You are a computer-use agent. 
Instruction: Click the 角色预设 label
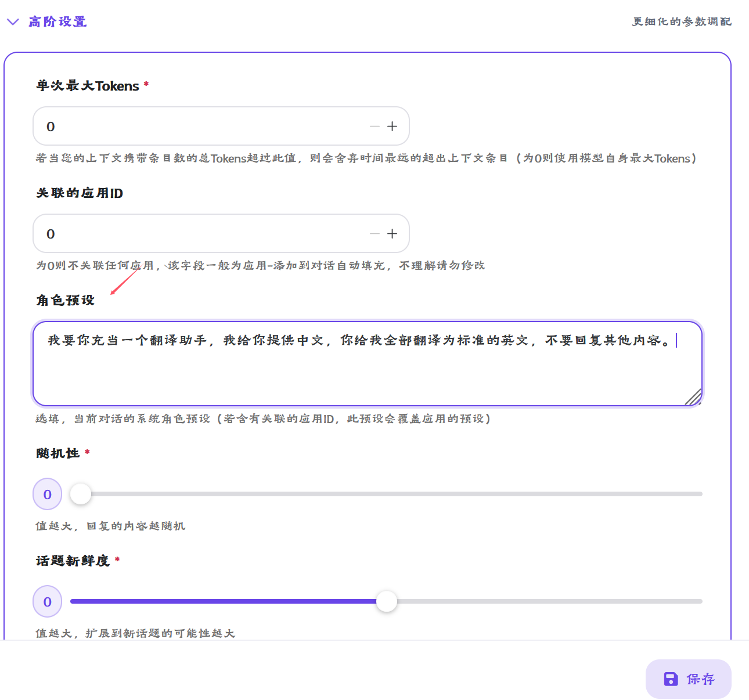[x=65, y=300]
